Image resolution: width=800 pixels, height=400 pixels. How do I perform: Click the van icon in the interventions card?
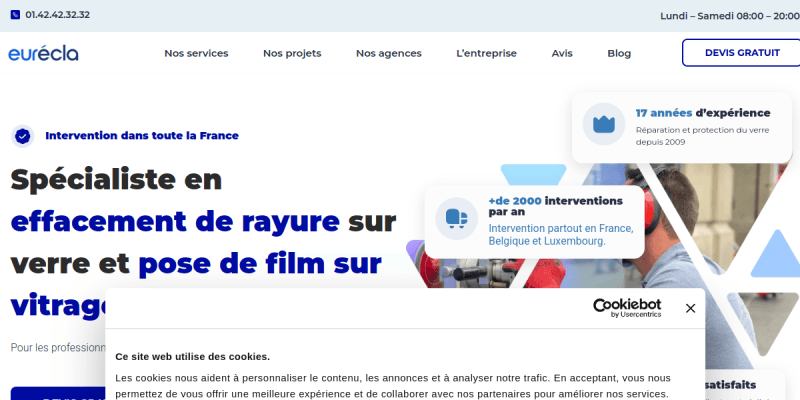[x=456, y=217]
